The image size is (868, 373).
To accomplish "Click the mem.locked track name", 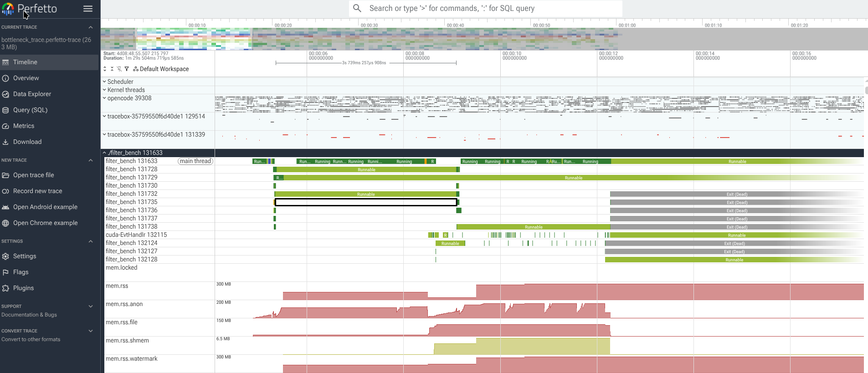I will tap(121, 267).
